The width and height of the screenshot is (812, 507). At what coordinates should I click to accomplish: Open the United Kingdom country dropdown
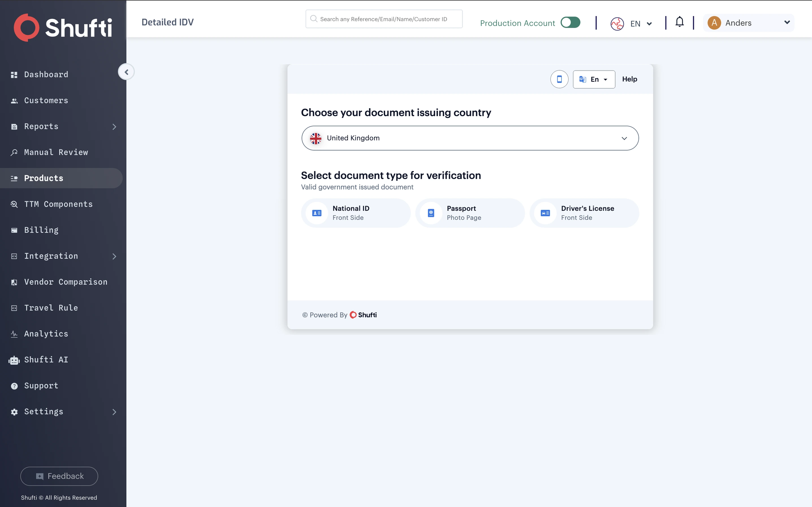click(470, 138)
